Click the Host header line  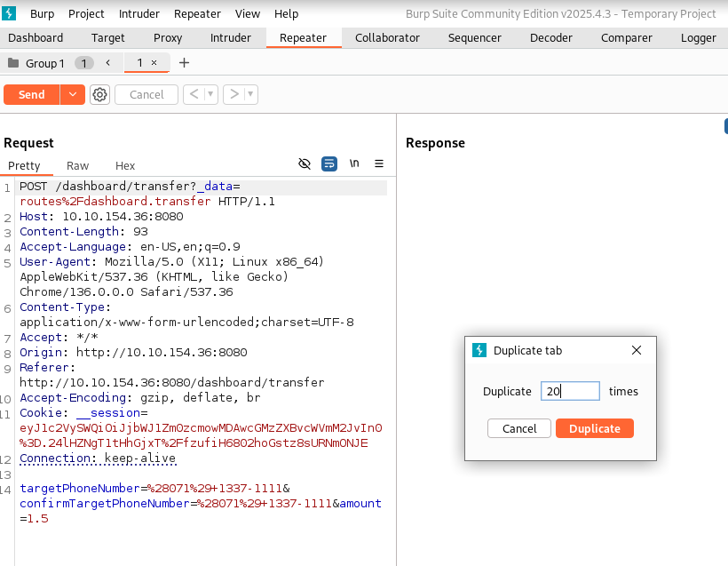(101, 216)
